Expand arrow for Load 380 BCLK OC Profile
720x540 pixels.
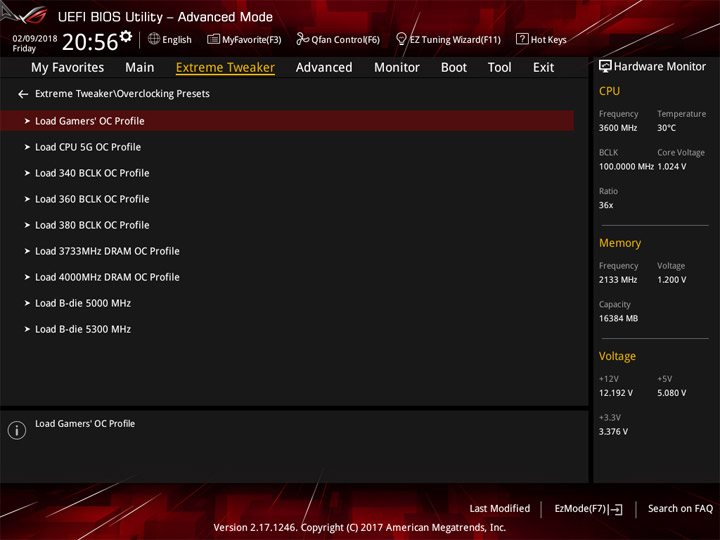pos(27,225)
